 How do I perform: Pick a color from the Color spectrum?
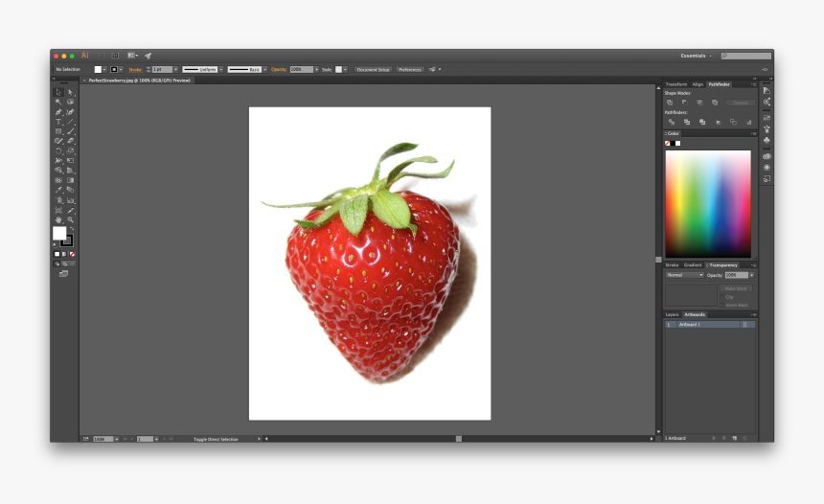point(708,203)
